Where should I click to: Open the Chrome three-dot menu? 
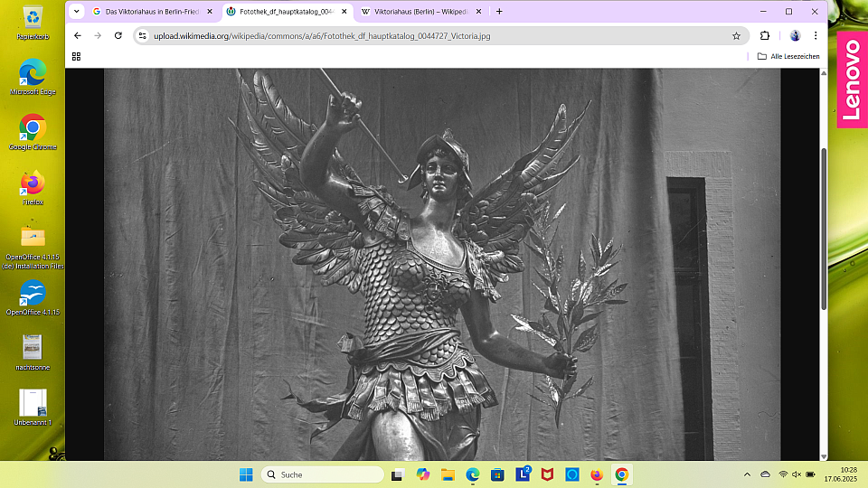[816, 35]
